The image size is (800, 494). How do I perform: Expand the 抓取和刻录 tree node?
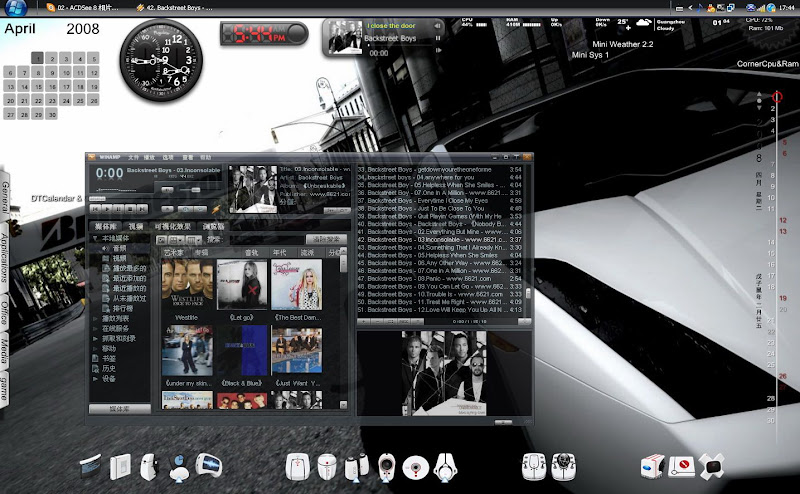95,338
